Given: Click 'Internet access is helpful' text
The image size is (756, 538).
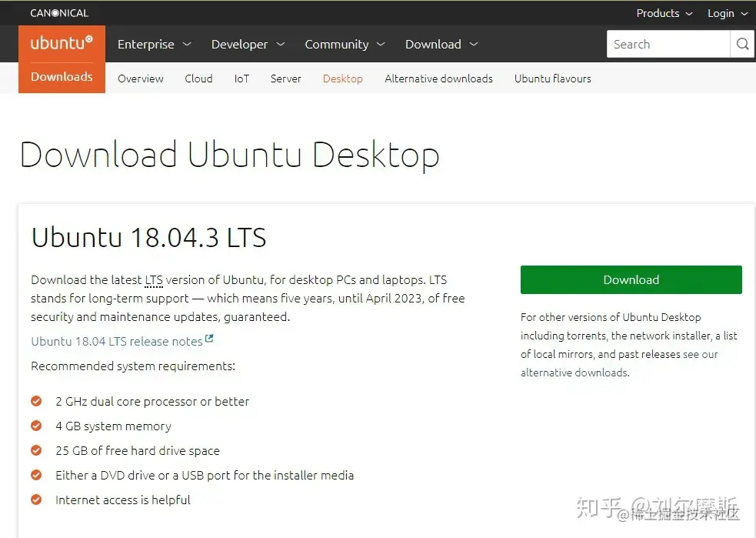Looking at the screenshot, I should 123,500.
